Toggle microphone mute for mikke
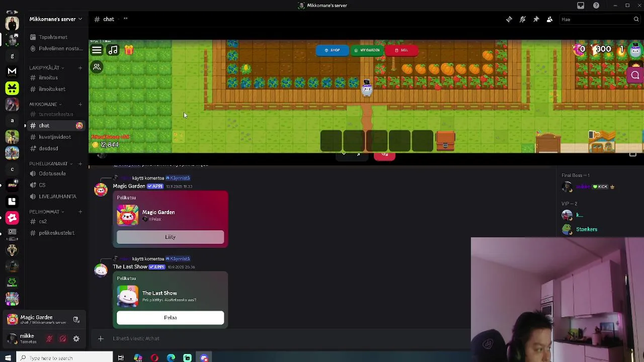 click(49, 339)
